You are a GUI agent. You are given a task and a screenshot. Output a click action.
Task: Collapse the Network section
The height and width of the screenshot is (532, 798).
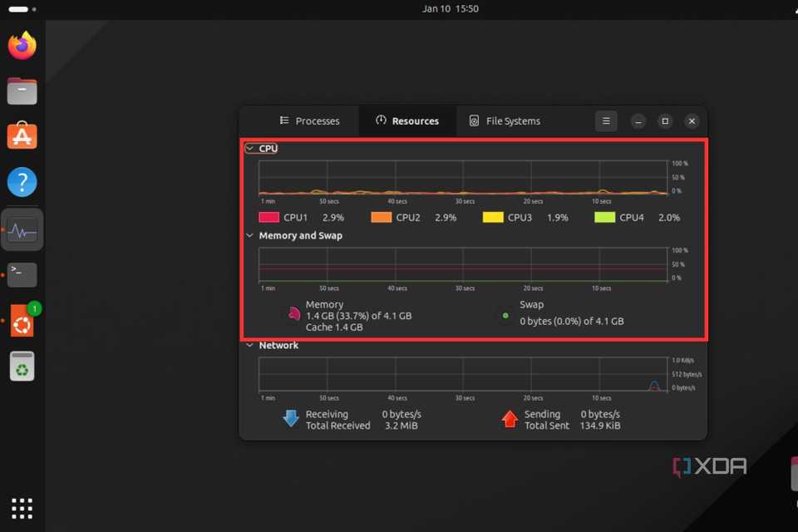coord(249,345)
